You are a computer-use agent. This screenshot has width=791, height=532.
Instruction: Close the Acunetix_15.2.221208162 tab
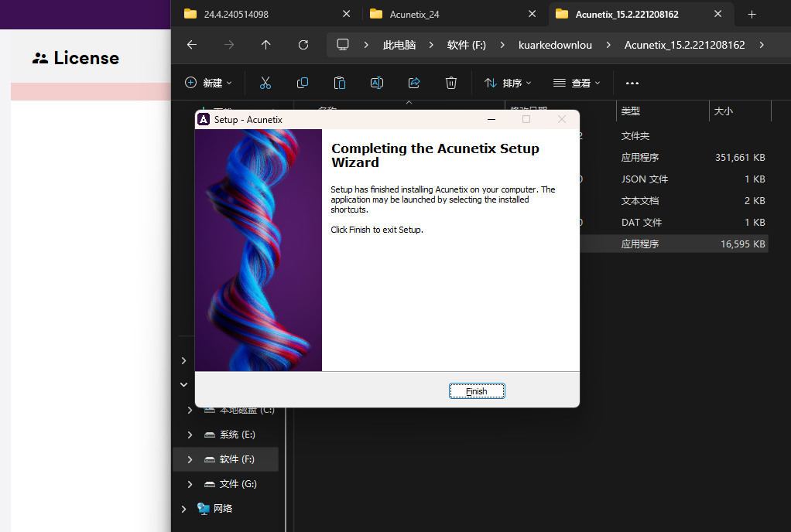[x=717, y=14]
